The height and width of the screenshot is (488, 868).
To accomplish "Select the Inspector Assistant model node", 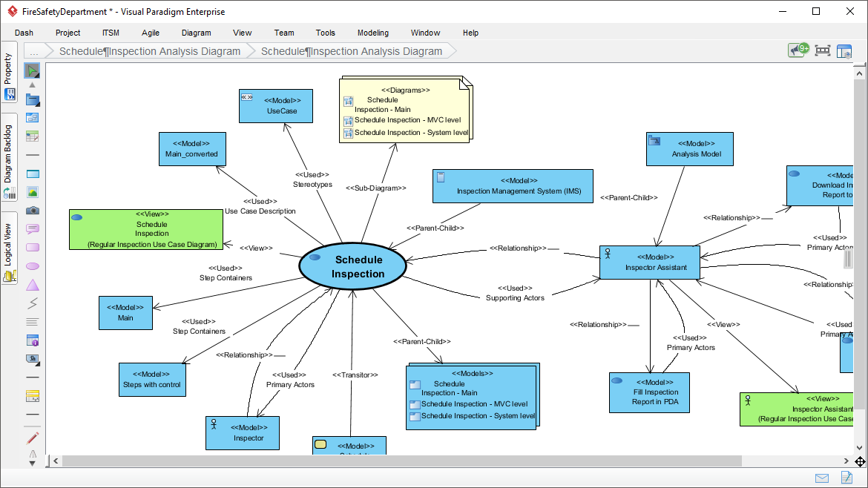I will click(x=650, y=263).
